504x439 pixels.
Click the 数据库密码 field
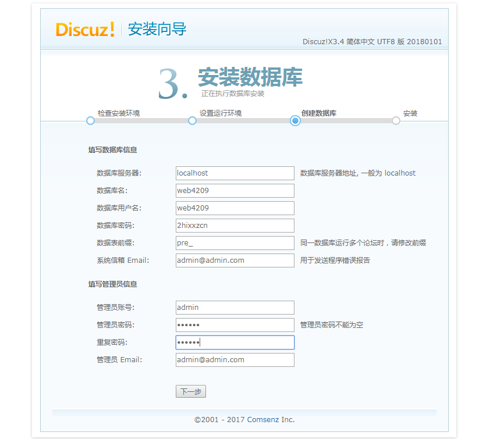pyautogui.click(x=235, y=226)
